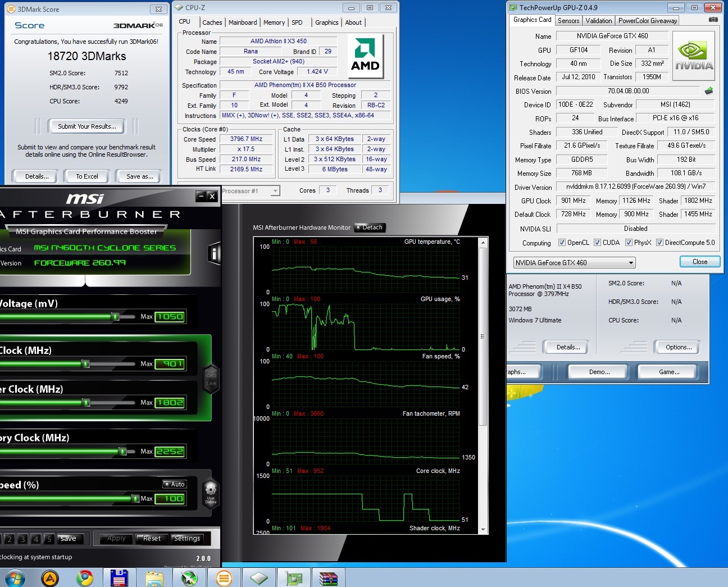Click the Options... button in 3DMark

point(679,347)
